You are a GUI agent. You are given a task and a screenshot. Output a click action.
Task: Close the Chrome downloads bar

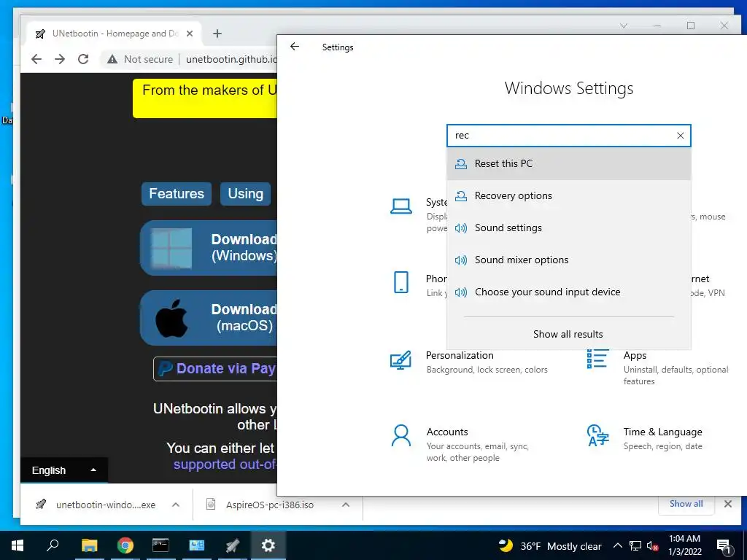point(728,504)
